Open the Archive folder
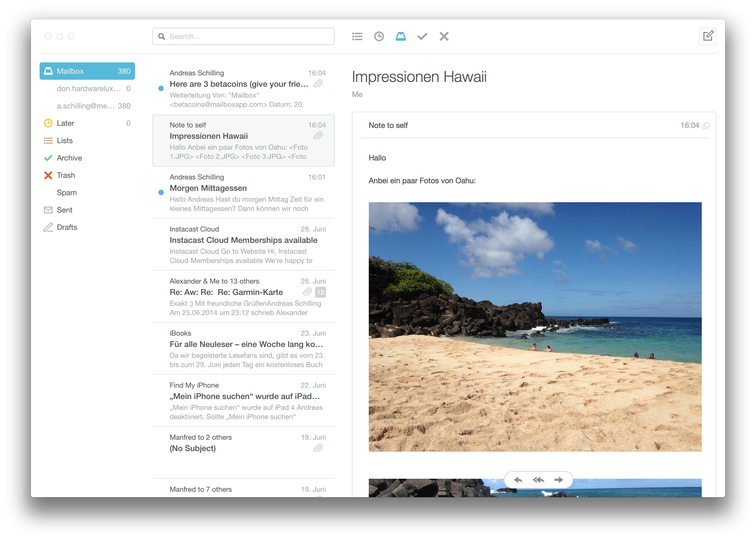The width and height of the screenshot is (756, 540). [87, 157]
